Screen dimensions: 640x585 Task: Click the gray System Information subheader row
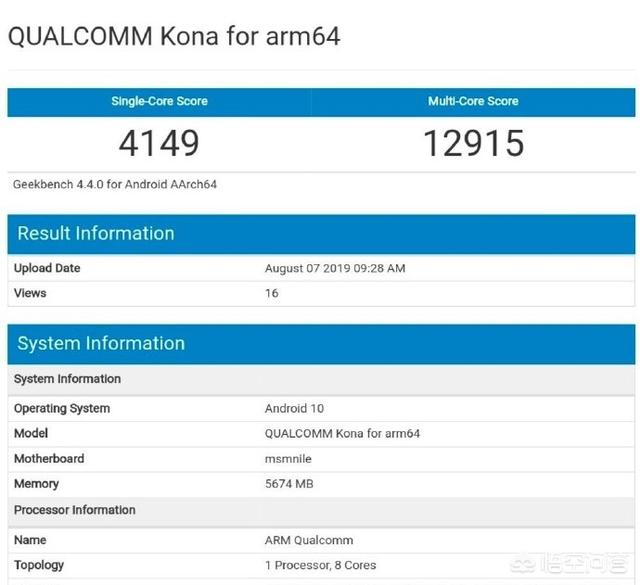tap(67, 379)
